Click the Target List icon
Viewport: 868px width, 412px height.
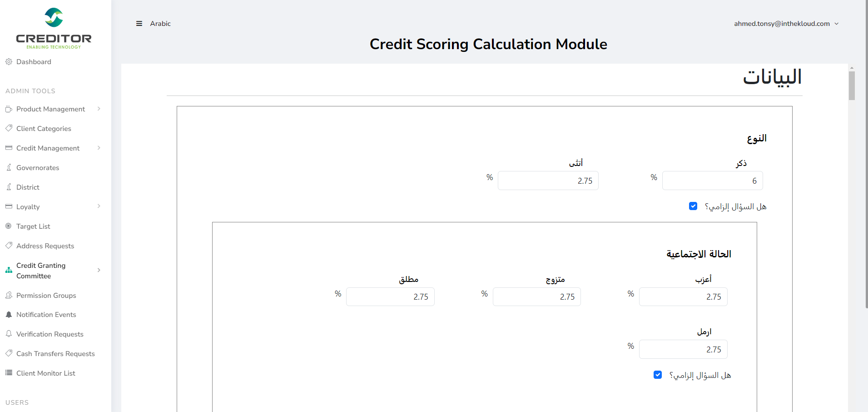(9, 226)
